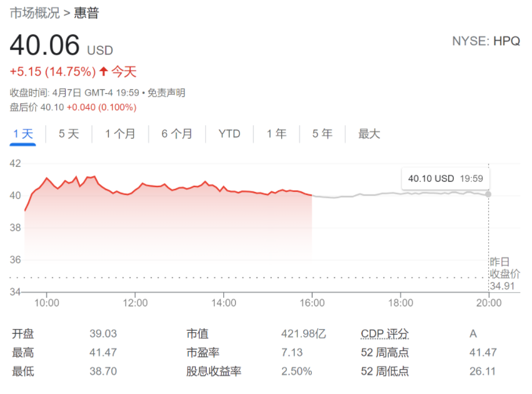This screenshot has width=532, height=394.
Task: Open the 1 个月 chart range
Action: pos(120,134)
